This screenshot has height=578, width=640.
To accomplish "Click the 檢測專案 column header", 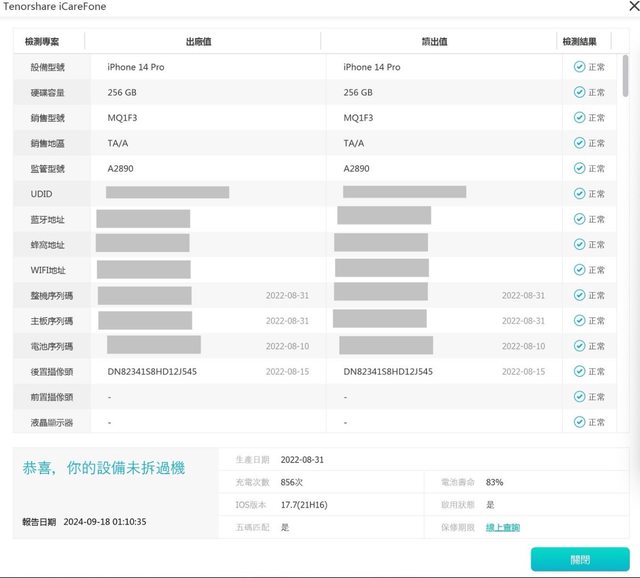I will coord(45,41).
